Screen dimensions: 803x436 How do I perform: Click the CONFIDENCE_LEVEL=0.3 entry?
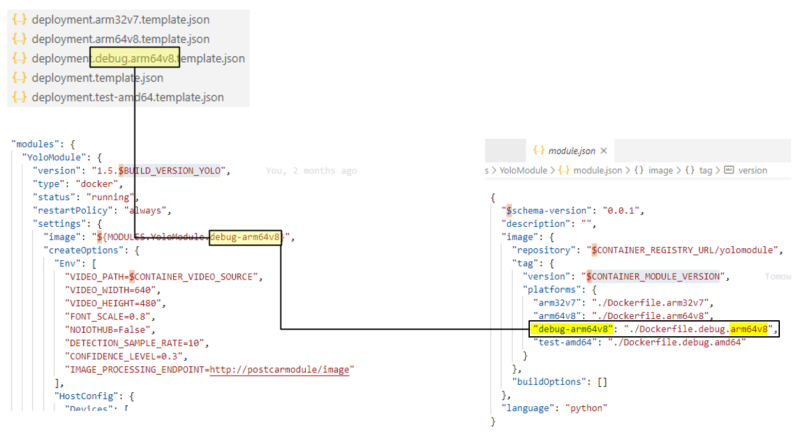125,357
